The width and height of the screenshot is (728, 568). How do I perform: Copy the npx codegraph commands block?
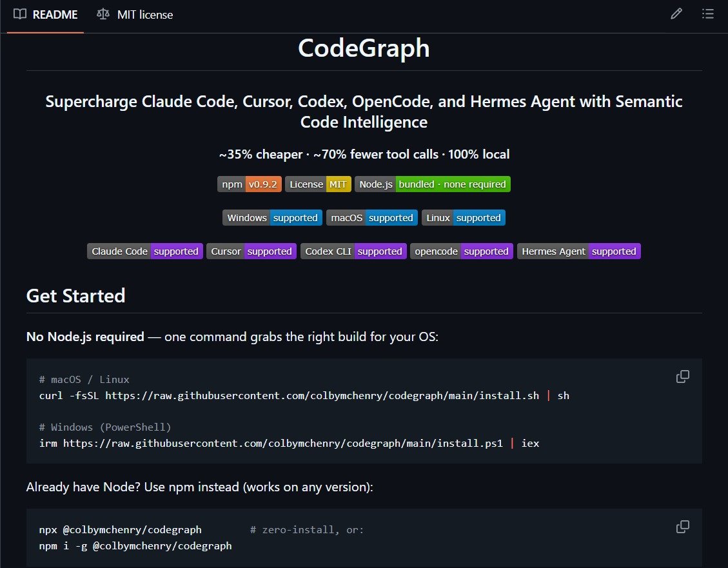[x=682, y=527]
